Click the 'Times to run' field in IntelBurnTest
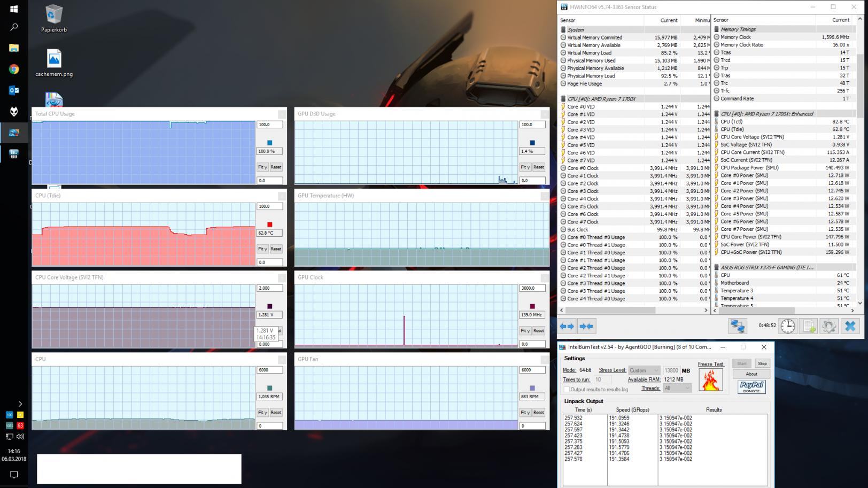868x488 pixels. tap(602, 379)
